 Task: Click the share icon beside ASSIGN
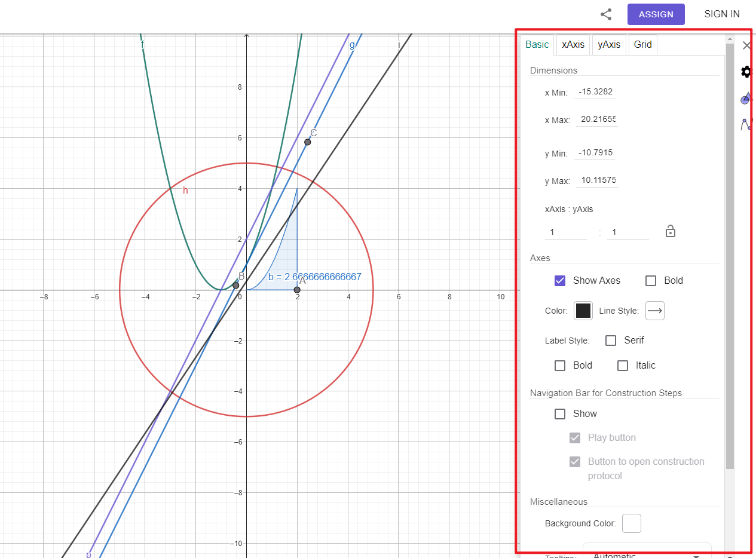606,14
